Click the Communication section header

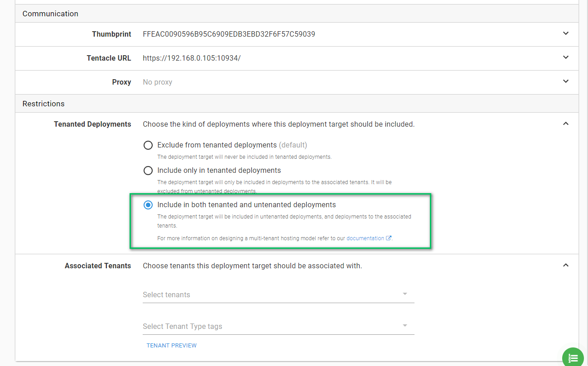pyautogui.click(x=50, y=14)
